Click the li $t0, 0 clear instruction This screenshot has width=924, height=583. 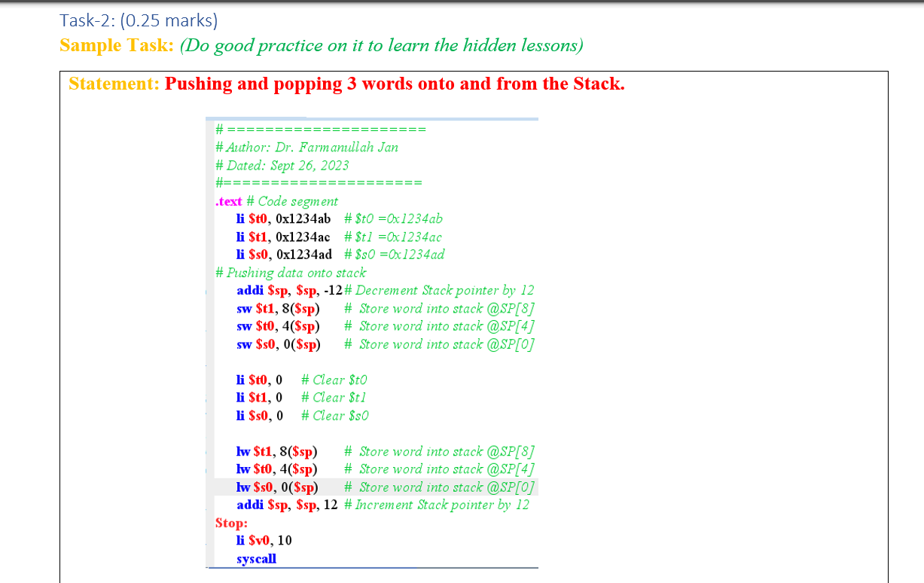click(259, 380)
